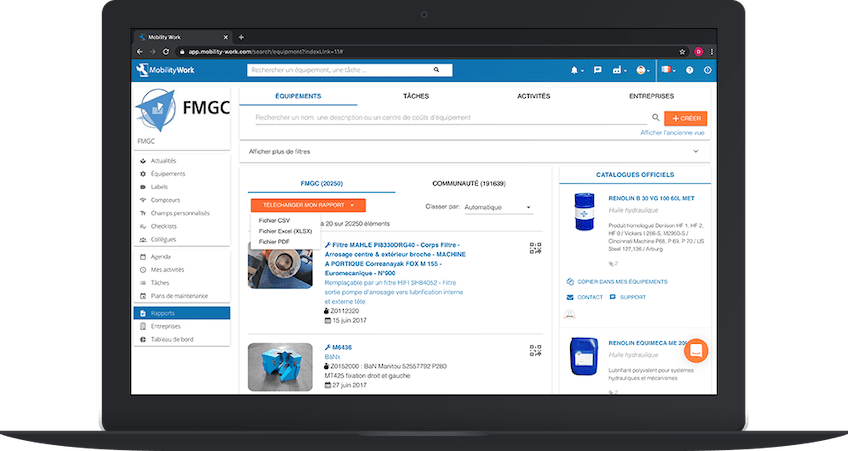
Task: Click the equipment name search field
Action: 450,117
